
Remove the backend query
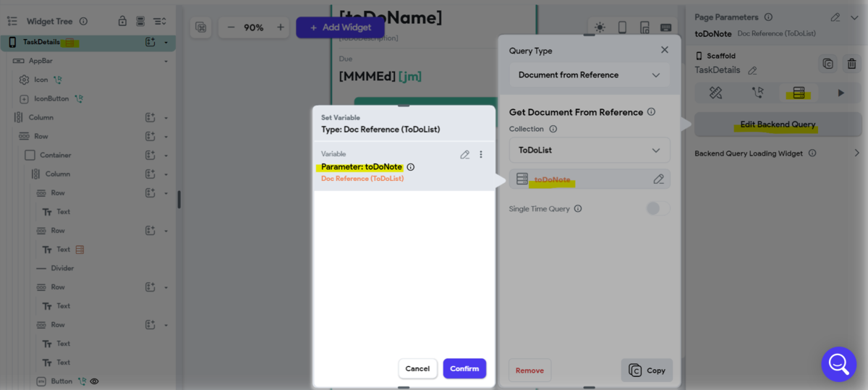(529, 370)
